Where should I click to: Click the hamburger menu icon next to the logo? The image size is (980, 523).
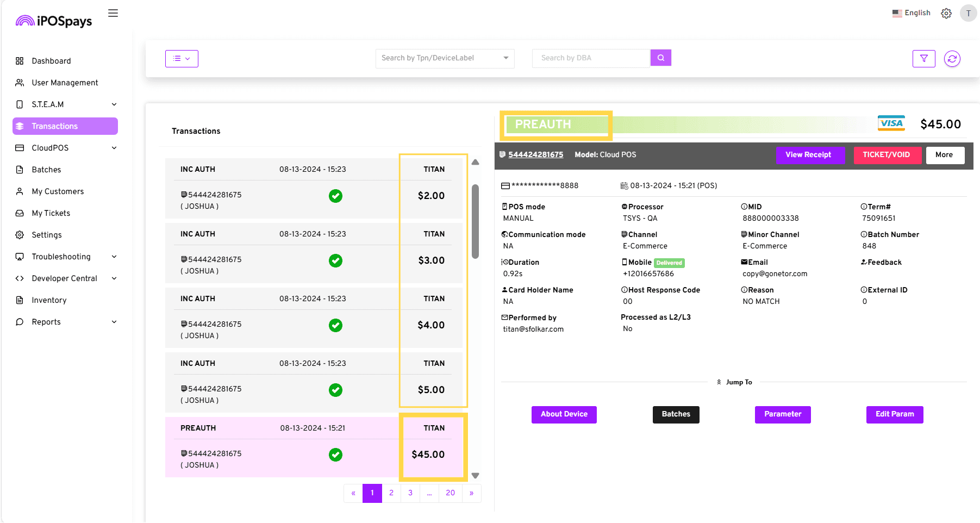tap(113, 13)
